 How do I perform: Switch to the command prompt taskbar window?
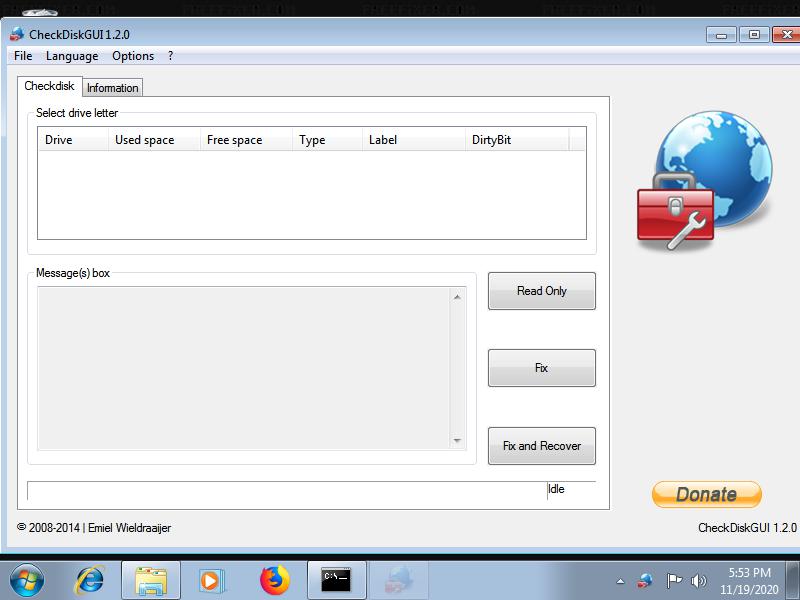337,580
